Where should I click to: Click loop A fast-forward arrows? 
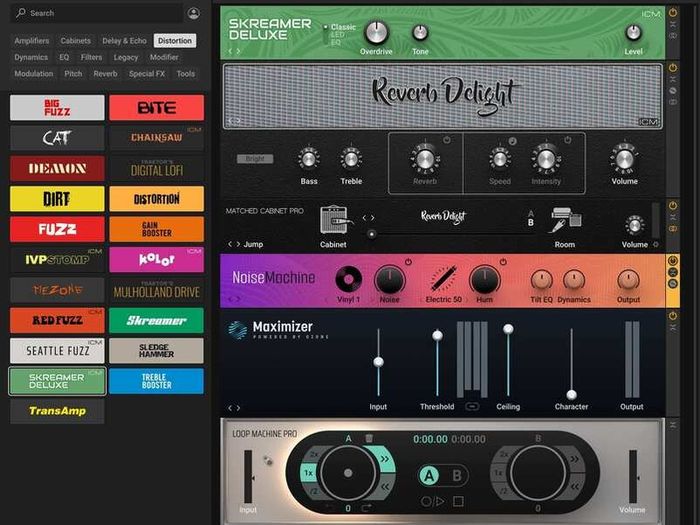[x=384, y=459]
